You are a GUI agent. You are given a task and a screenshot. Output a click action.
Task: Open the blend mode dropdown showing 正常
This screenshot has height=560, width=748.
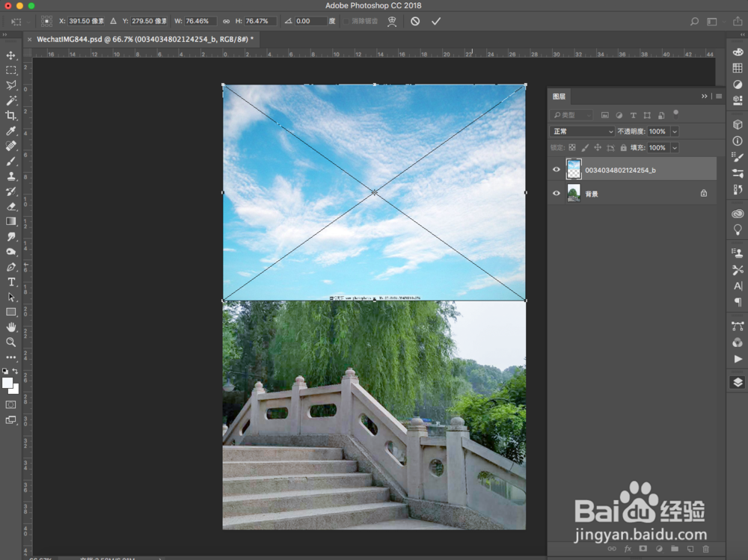coord(582,131)
